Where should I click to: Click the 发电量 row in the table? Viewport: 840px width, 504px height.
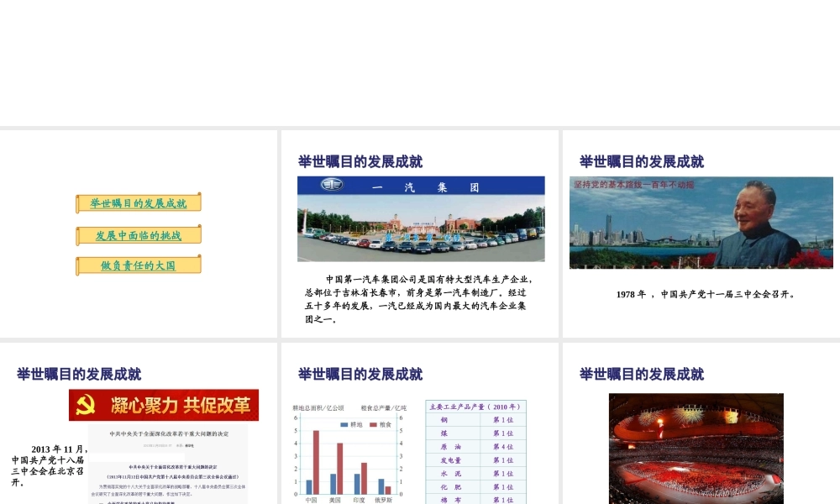[x=475, y=460]
